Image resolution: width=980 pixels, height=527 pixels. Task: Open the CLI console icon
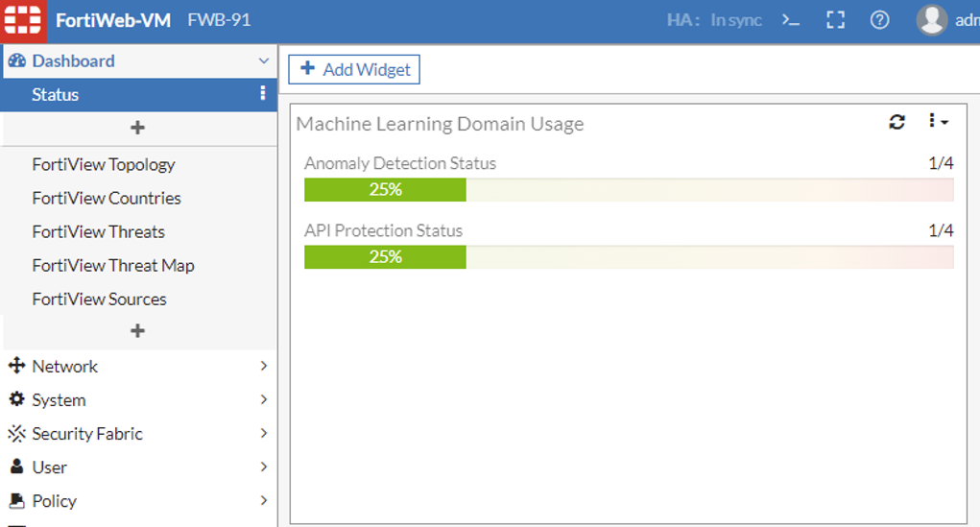point(790,20)
